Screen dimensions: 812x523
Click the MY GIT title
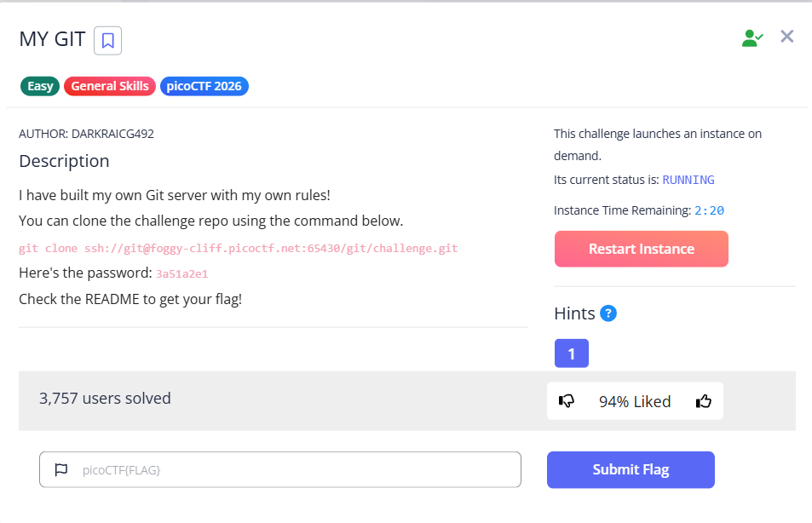pyautogui.click(x=52, y=39)
